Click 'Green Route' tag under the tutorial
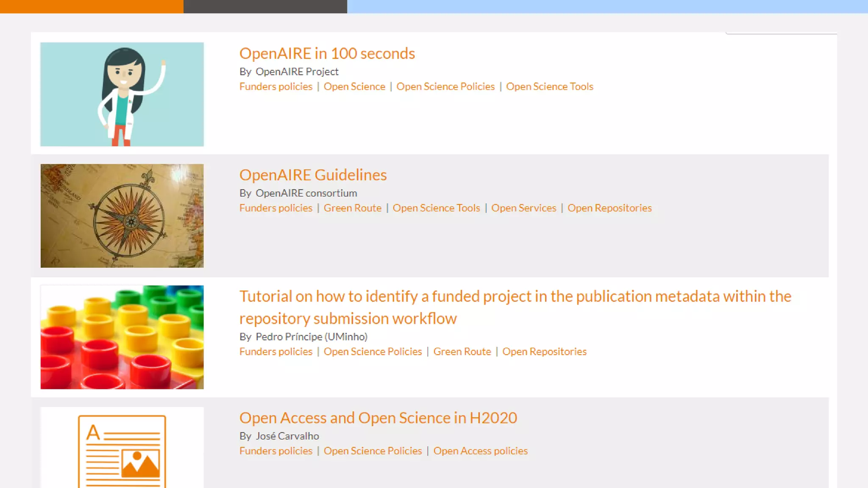This screenshot has width=868, height=488. 462,352
